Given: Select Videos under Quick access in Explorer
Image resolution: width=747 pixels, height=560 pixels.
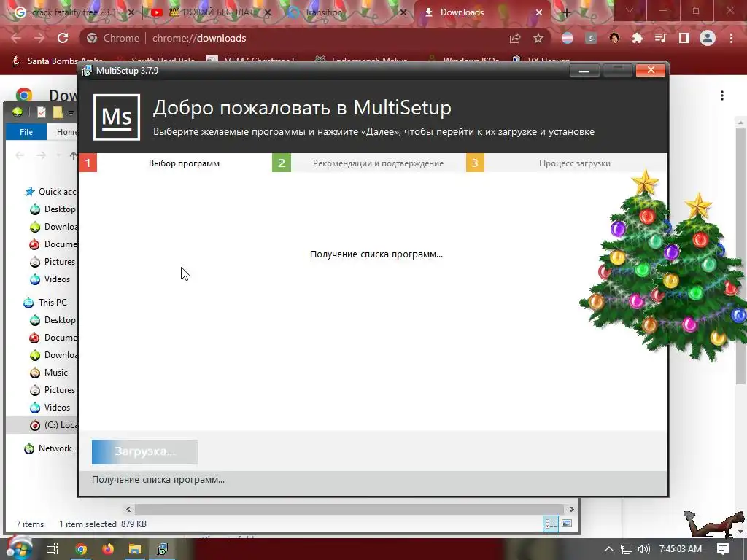Looking at the screenshot, I should pos(57,279).
